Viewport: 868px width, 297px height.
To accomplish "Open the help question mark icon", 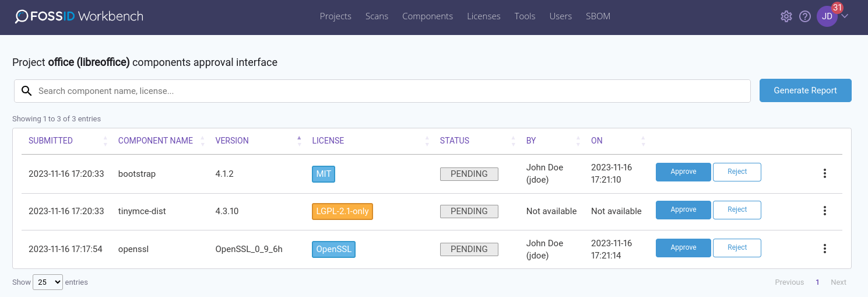I will click(805, 16).
